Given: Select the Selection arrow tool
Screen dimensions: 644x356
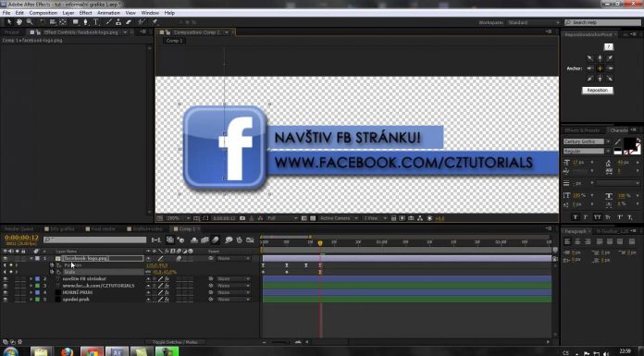Looking at the screenshot, I should (9, 22).
